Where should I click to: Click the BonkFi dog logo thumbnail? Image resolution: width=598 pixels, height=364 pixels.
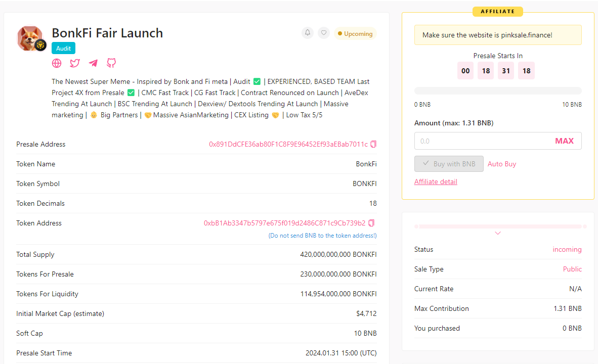[x=31, y=38]
